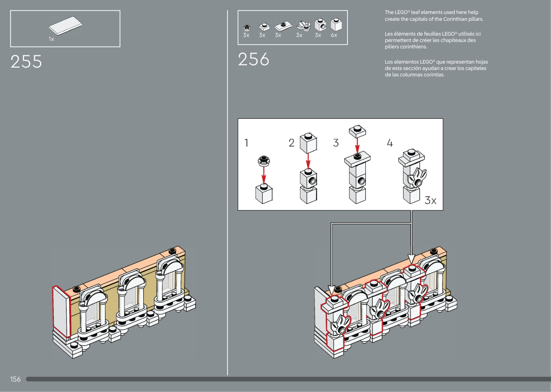
Task: Open the sub-step 2 stacked bricks illustration
Action: click(308, 168)
